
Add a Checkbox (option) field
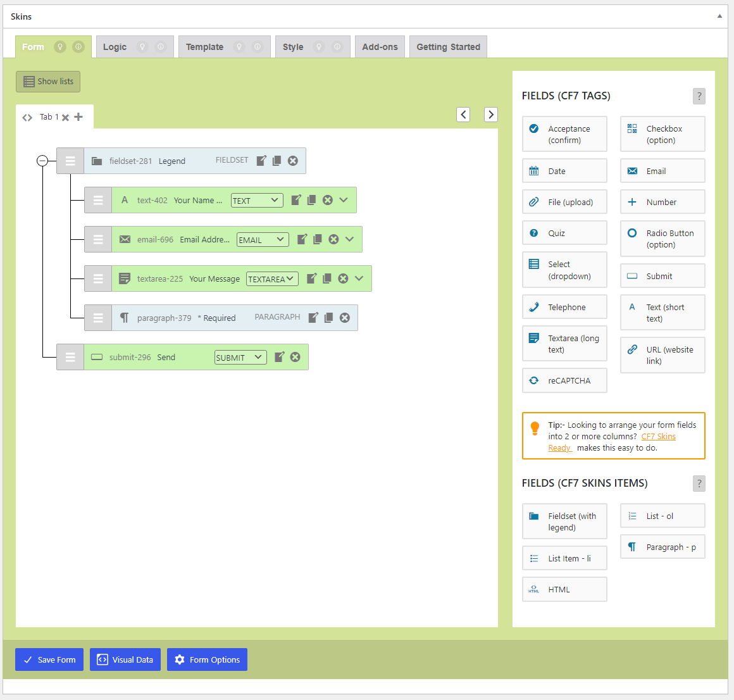click(662, 134)
